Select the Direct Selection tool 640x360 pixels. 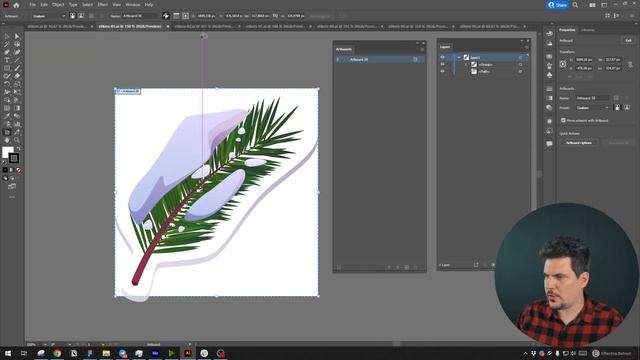(17, 36)
